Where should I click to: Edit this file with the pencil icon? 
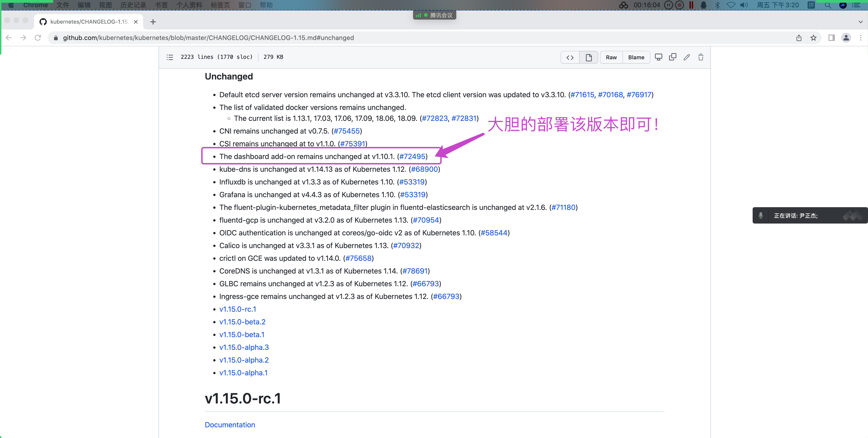(x=686, y=57)
